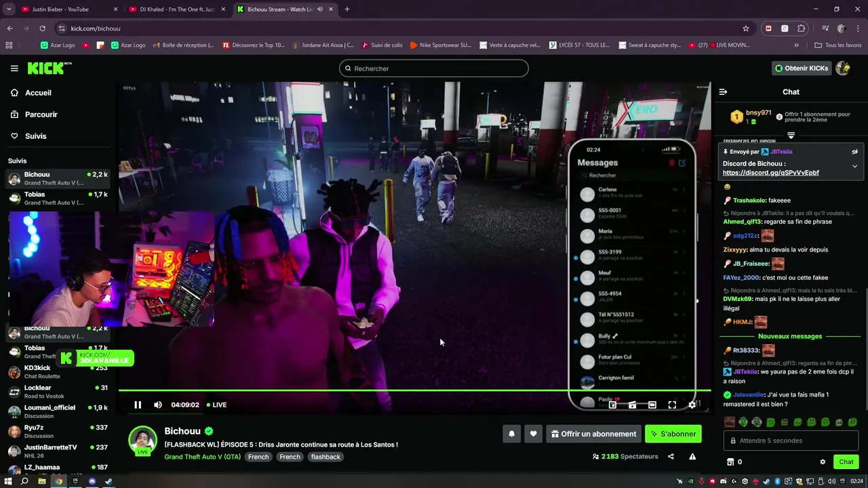Open Trashakolo user in chat
The image size is (868, 488).
[749, 201]
